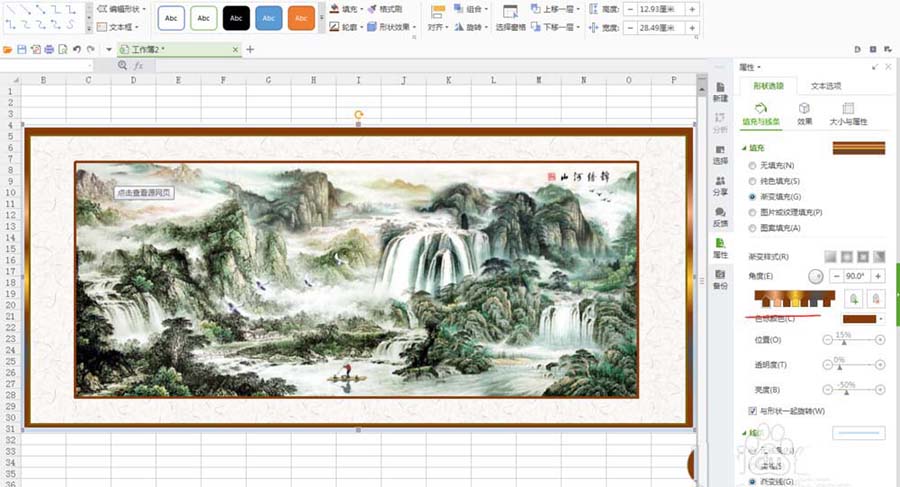Viewport: 900px width, 487px height.
Task: Click the rotation handle above the picture frame
Action: (x=358, y=114)
